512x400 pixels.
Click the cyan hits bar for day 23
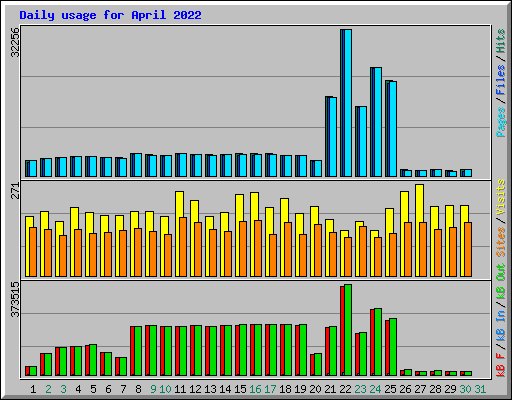pos(363,142)
